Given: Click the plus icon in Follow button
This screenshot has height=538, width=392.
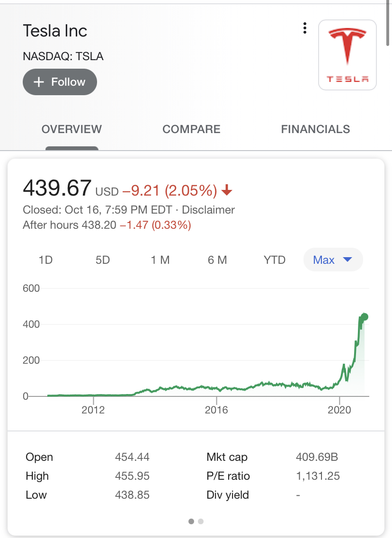Looking at the screenshot, I should pyautogui.click(x=39, y=82).
